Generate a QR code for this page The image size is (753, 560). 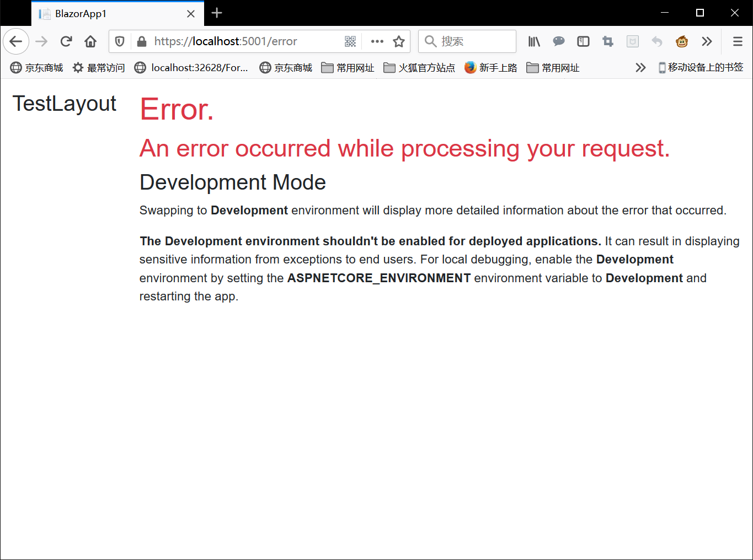pyautogui.click(x=350, y=41)
